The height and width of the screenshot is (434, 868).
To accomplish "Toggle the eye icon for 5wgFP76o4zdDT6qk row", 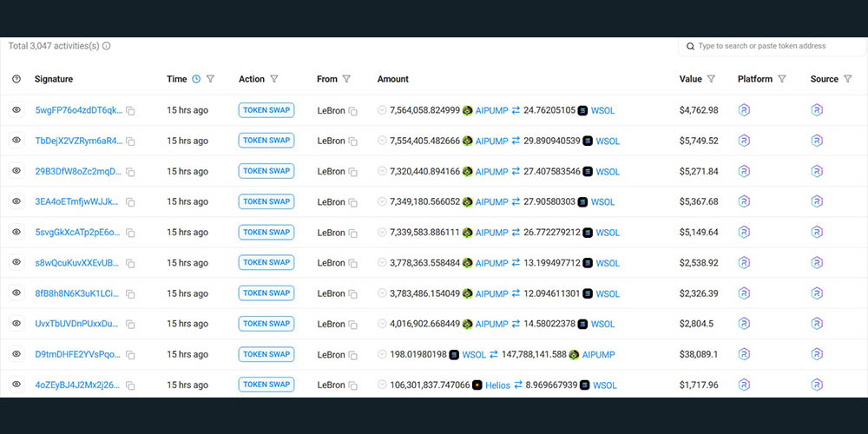I will 16,110.
